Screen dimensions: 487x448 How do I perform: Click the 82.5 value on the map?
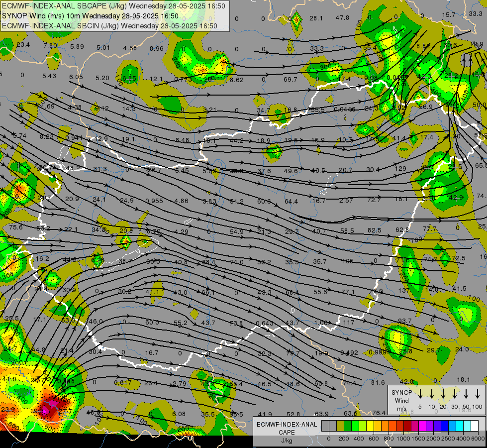374,230
